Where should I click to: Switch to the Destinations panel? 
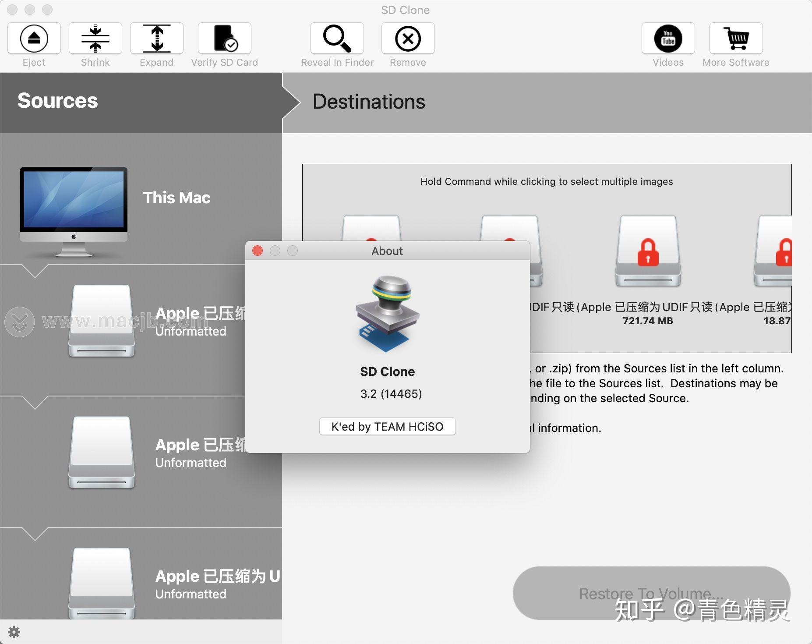[x=369, y=102]
